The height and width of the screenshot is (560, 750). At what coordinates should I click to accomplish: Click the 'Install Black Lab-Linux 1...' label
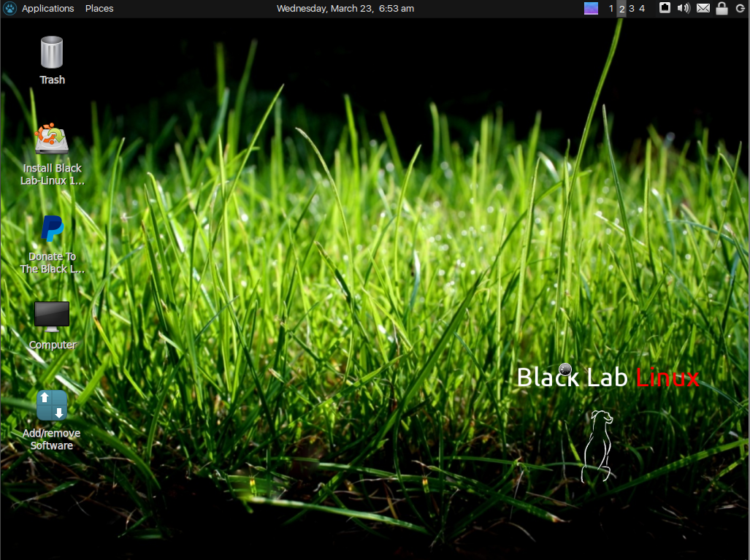point(52,174)
